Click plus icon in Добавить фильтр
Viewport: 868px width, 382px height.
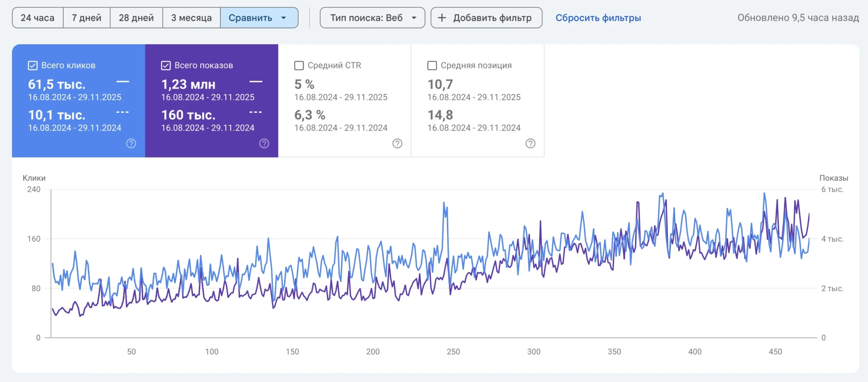tap(442, 18)
